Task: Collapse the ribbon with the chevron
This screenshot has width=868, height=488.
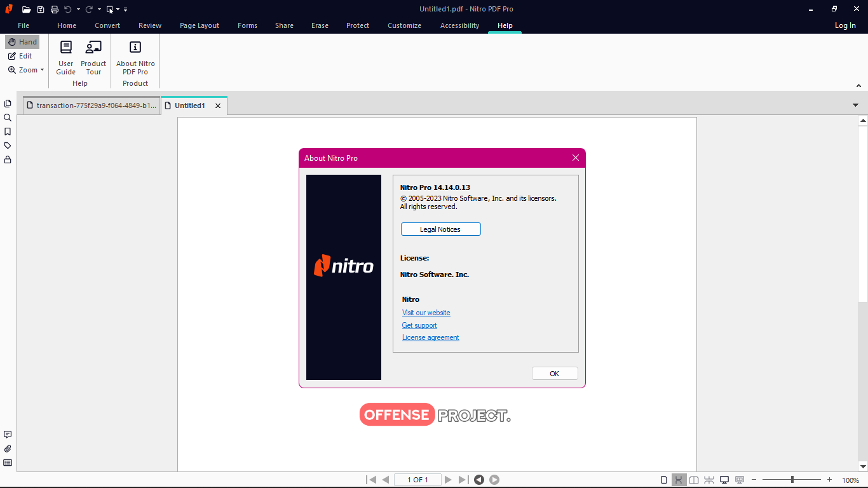Action: coord(858,85)
